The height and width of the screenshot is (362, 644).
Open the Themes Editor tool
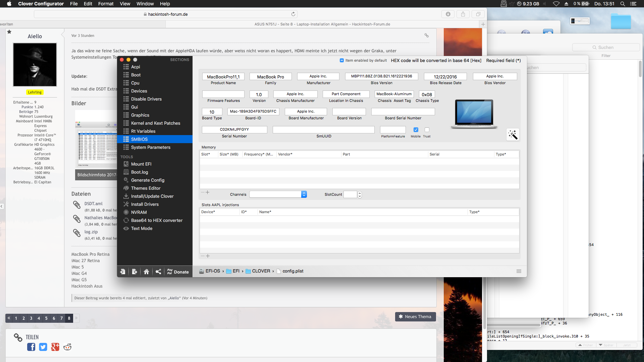click(146, 188)
